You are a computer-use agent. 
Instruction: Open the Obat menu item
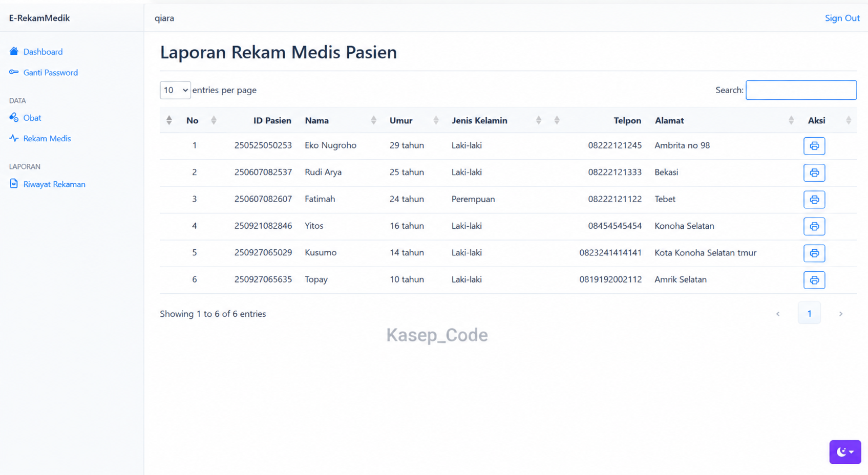click(32, 118)
